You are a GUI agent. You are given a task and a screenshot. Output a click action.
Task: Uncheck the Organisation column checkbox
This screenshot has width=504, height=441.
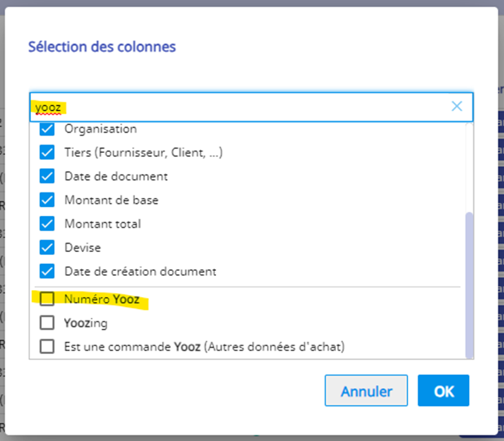[x=47, y=129]
